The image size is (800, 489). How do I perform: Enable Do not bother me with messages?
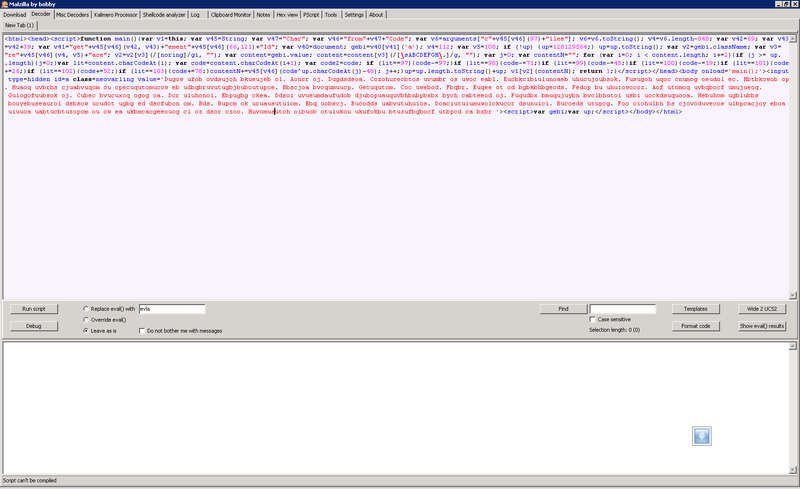click(x=142, y=331)
